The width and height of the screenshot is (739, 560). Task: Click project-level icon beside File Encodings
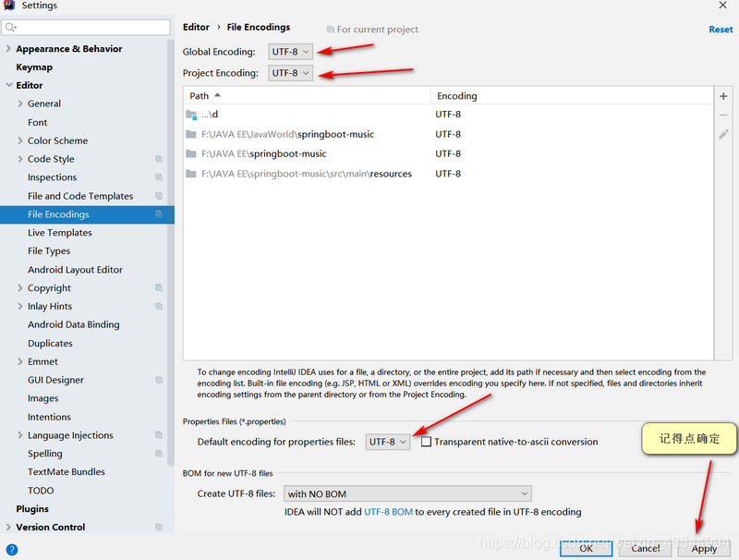(159, 214)
